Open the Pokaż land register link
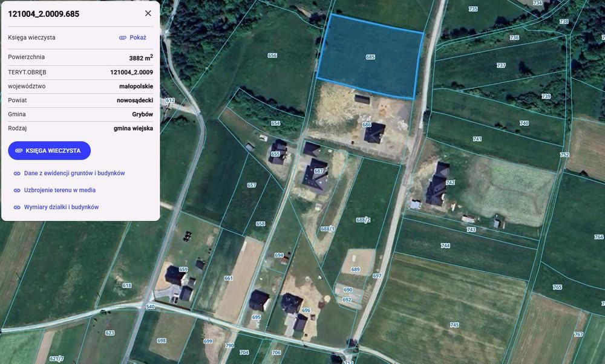The image size is (605, 364). 132,37
